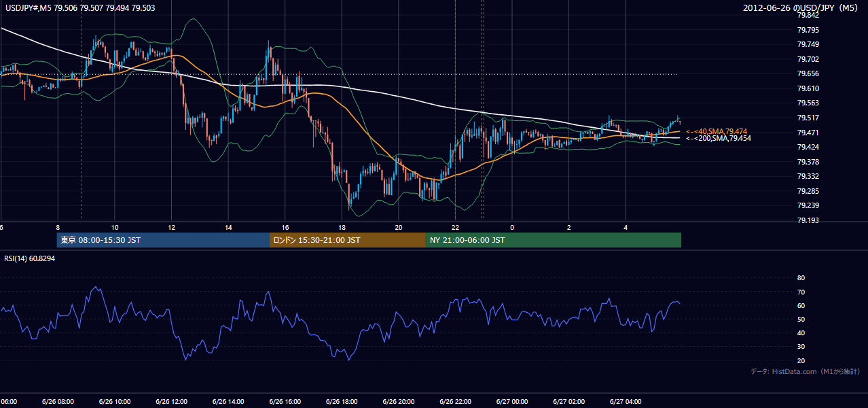Click hour label 12 under price chart
The height and width of the screenshot is (408, 868).
pyautogui.click(x=171, y=227)
